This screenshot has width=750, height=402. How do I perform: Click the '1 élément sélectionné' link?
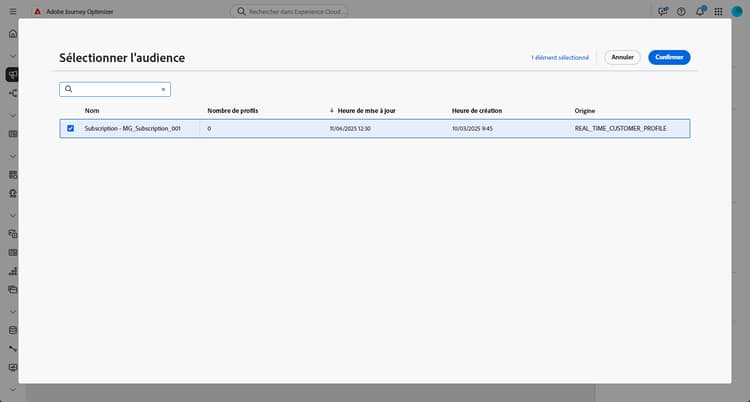click(560, 57)
